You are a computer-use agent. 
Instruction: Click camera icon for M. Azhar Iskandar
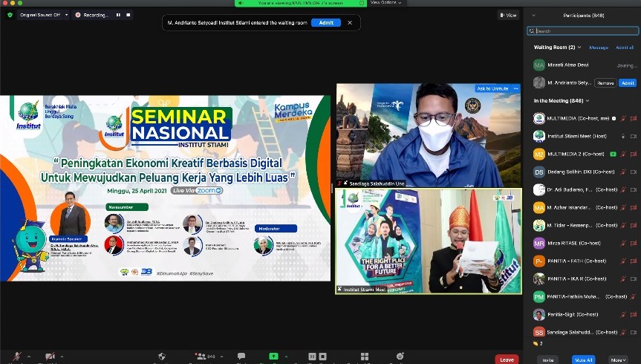634,208
